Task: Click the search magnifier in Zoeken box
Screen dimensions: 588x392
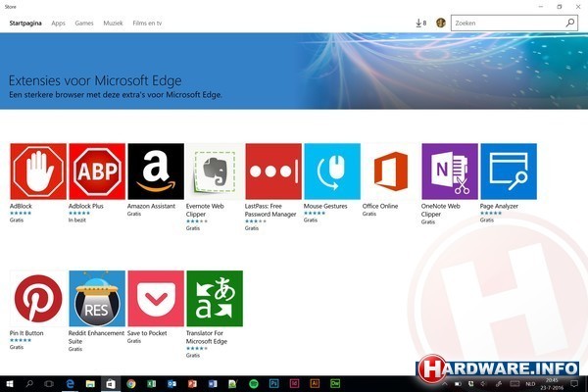Action: tap(570, 23)
